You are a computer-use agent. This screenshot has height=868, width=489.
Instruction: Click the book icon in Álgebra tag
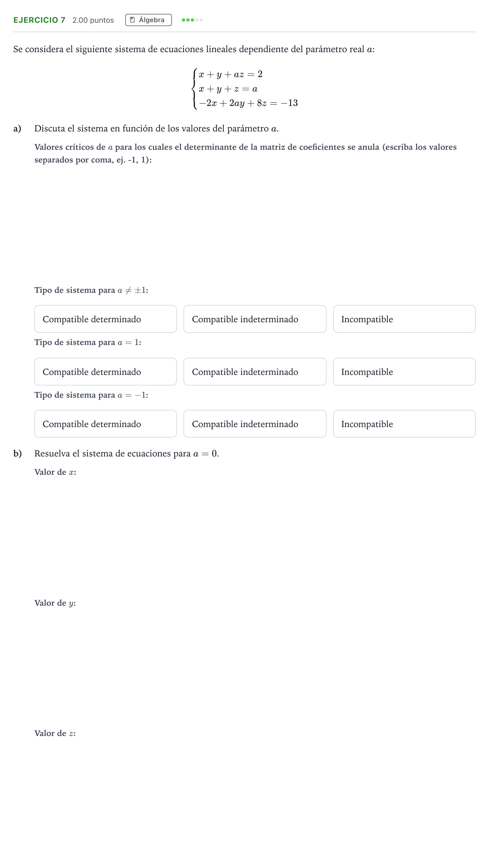[x=132, y=20]
